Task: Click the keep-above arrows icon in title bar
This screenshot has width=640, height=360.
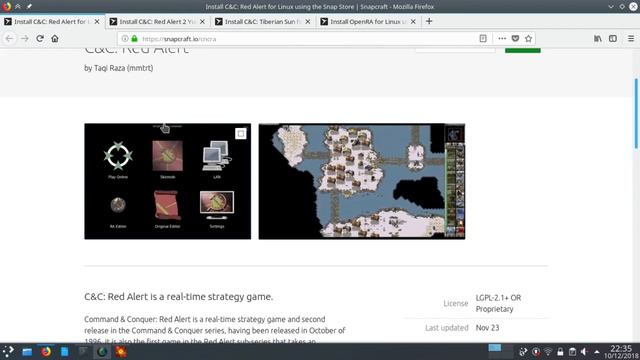Action: (x=18, y=7)
